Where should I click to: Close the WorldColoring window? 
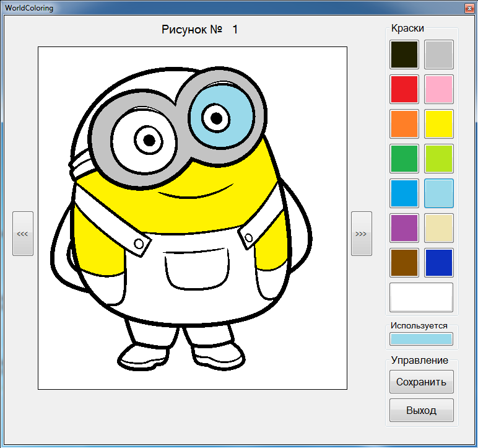469,8
